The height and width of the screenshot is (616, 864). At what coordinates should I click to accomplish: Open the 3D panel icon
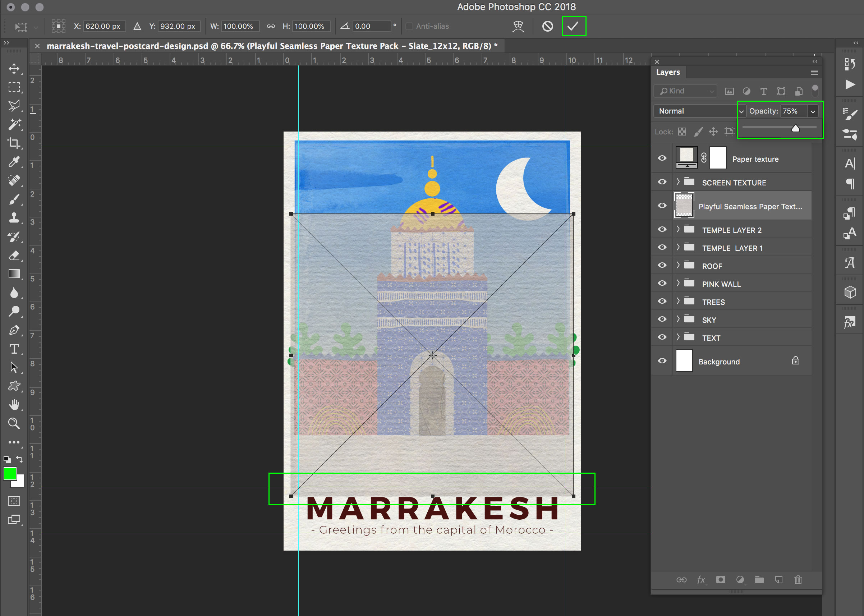tap(850, 292)
